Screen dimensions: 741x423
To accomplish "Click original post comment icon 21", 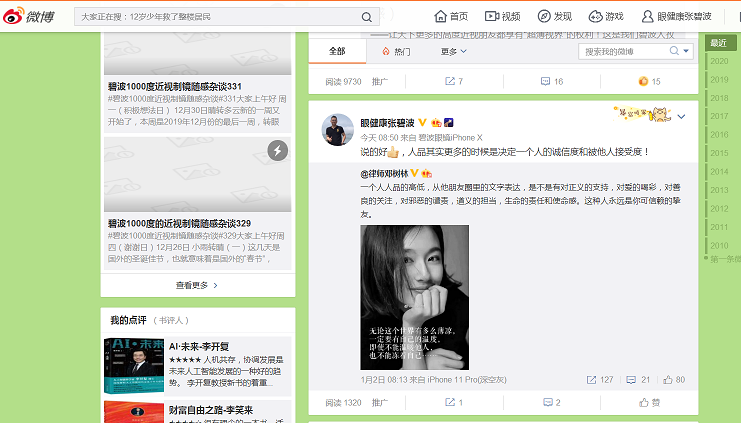I will coord(638,380).
